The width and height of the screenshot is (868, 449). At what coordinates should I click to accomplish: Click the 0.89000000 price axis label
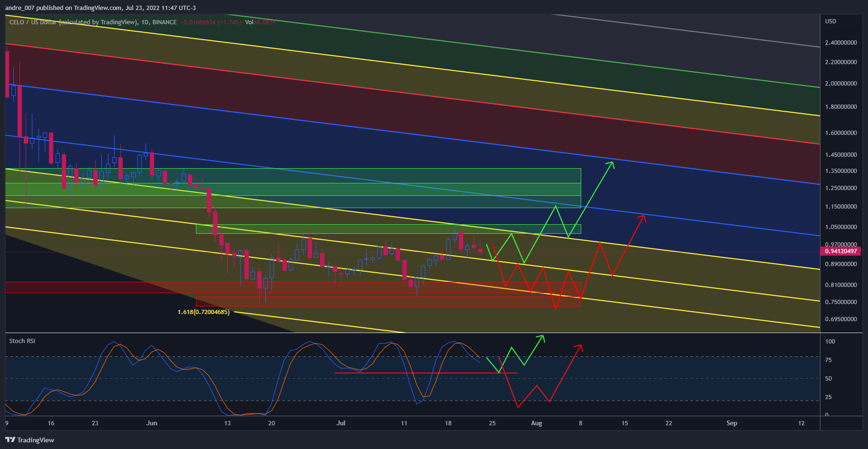pyautogui.click(x=841, y=264)
